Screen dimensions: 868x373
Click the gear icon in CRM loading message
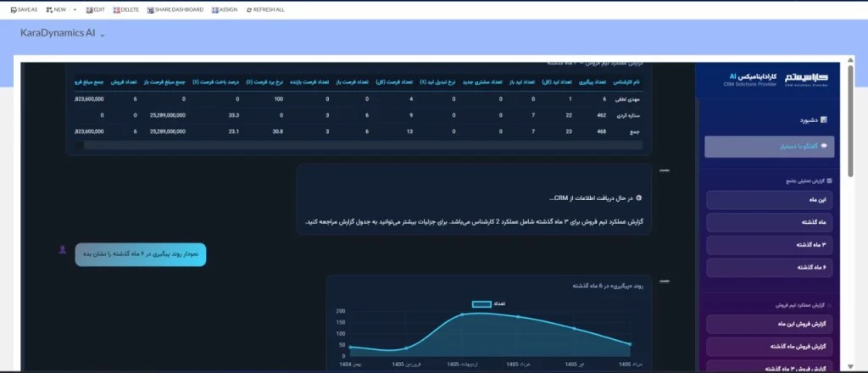click(638, 198)
